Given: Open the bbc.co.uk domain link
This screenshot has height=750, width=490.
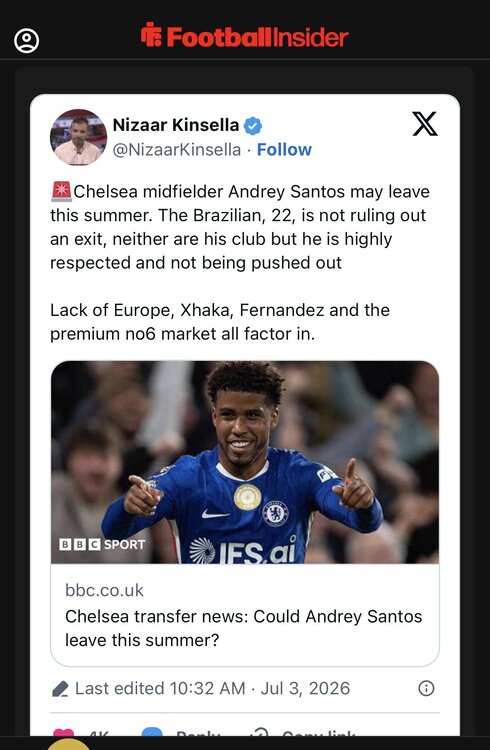Looking at the screenshot, I should pyautogui.click(x=104, y=590).
